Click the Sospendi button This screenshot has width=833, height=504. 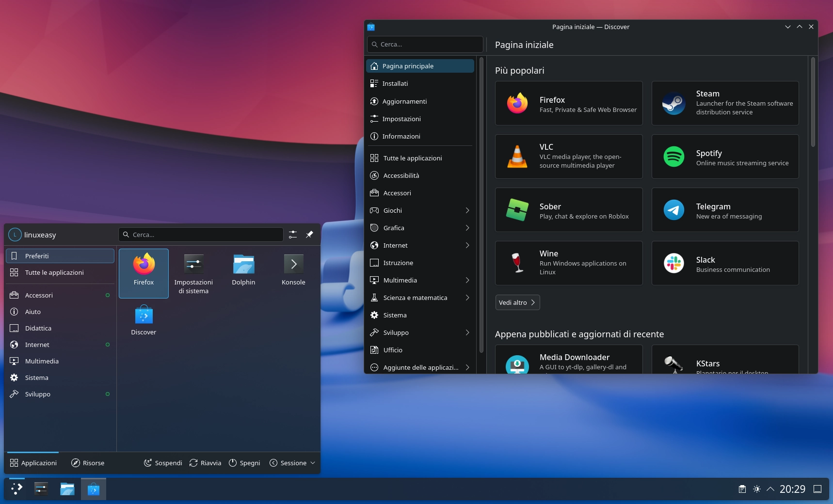click(x=163, y=463)
